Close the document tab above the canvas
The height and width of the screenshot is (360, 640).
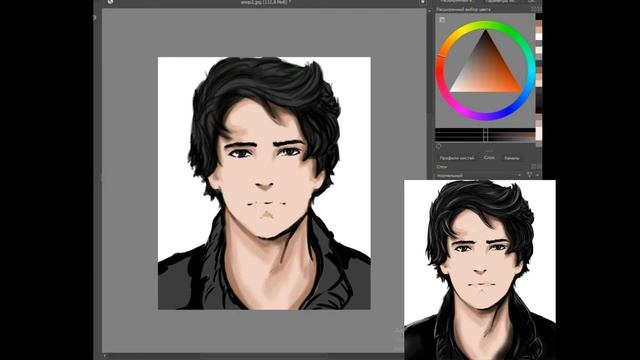tap(423, 2)
